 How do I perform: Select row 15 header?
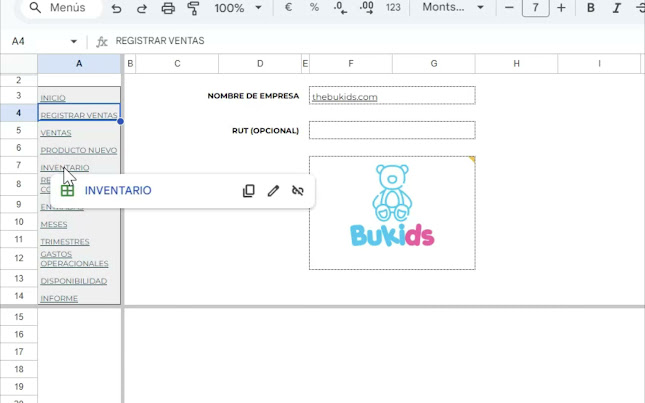(19, 317)
